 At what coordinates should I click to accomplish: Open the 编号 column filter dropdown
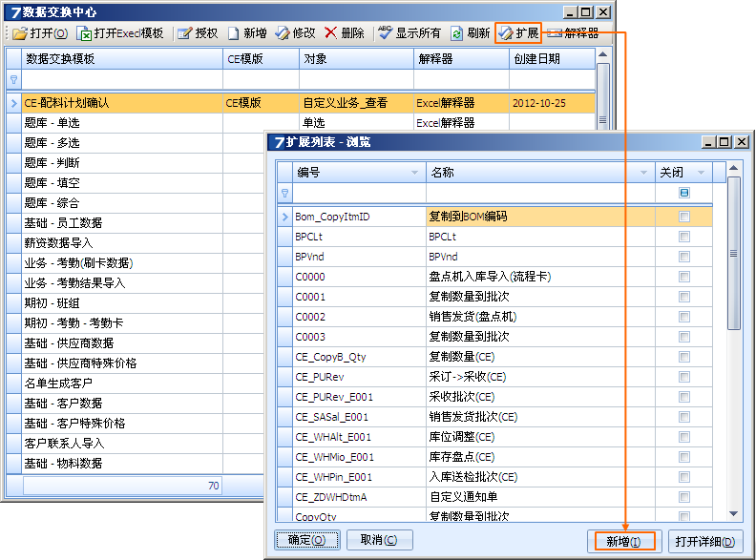point(415,173)
